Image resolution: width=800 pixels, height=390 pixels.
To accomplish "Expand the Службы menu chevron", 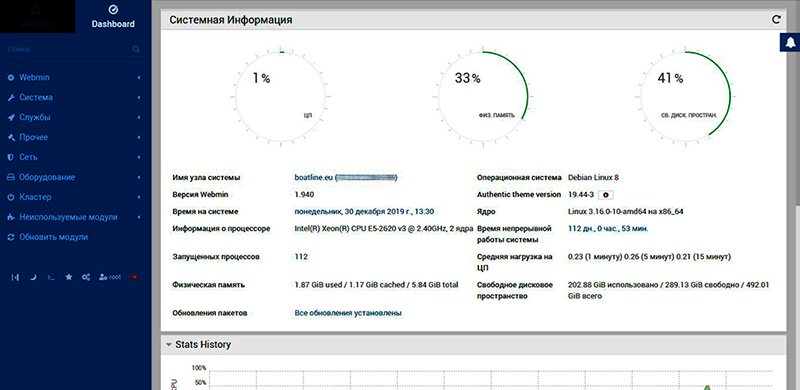I will (x=139, y=117).
